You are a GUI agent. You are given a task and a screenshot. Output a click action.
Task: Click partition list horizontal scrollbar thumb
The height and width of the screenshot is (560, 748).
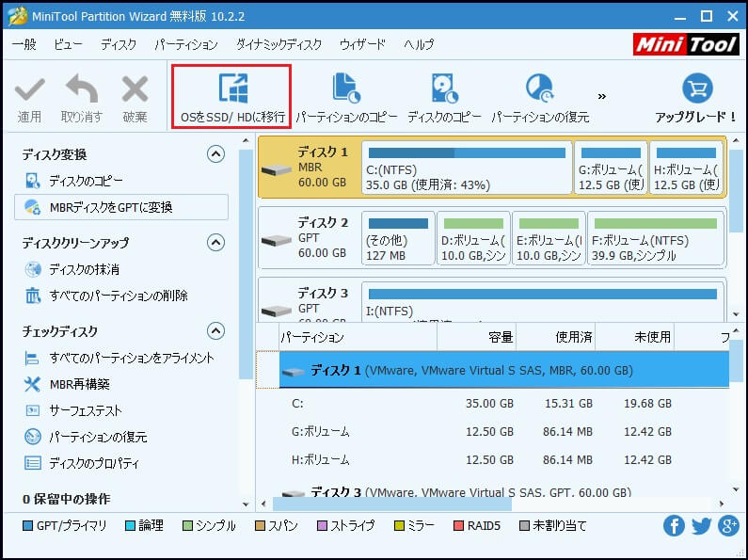click(392, 504)
